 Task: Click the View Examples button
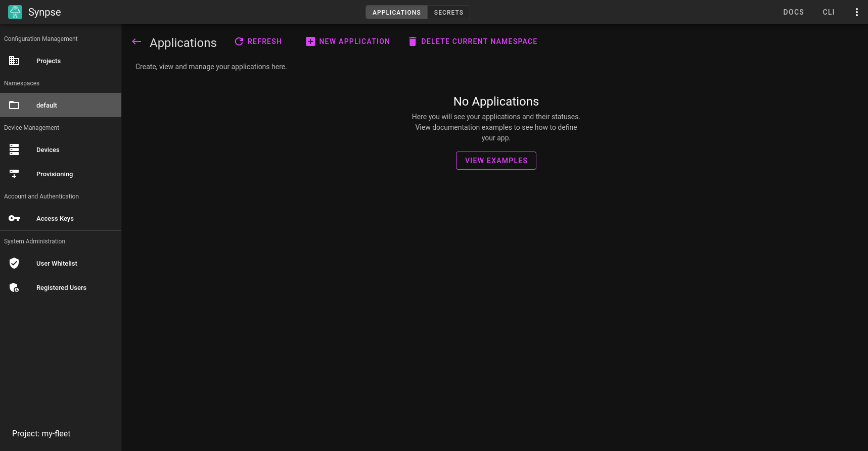click(x=496, y=161)
